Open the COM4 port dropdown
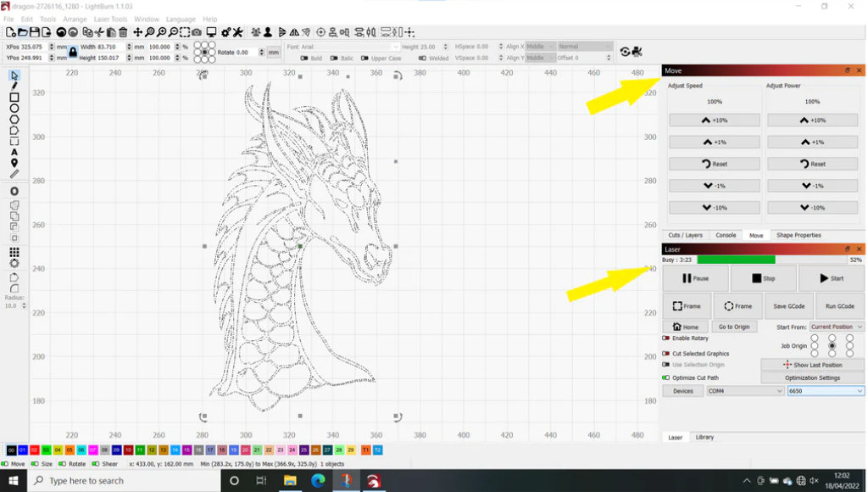This screenshot has height=492, width=868. pos(745,391)
